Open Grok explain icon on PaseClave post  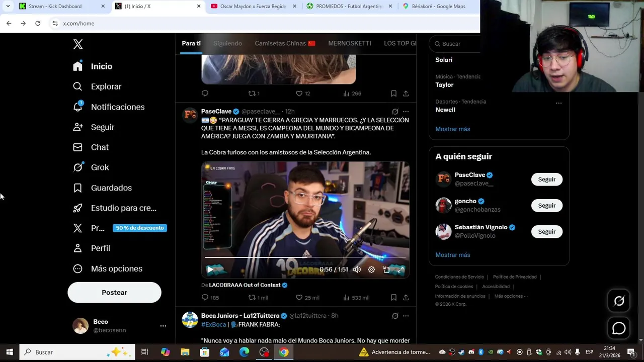(395, 112)
